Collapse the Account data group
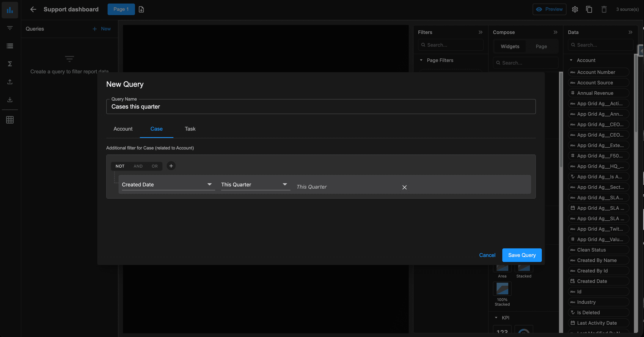Image resolution: width=644 pixels, height=337 pixels. point(571,60)
